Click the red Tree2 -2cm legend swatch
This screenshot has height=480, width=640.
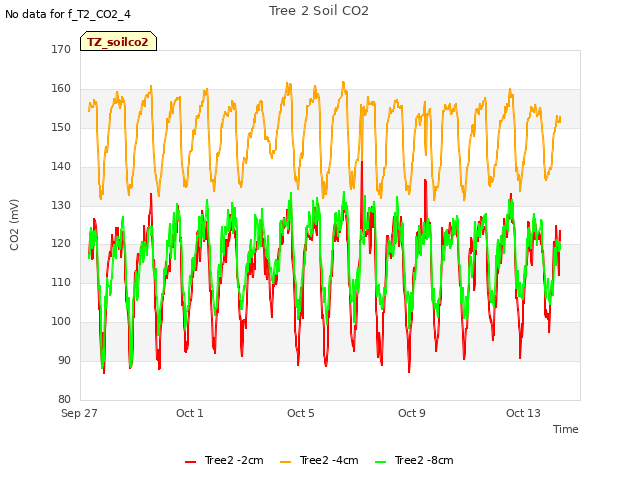191,461
